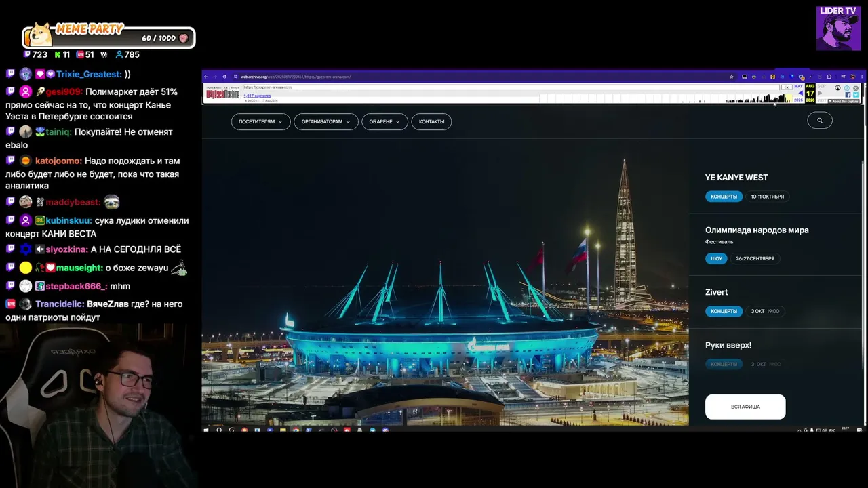Share the capture via the Facebook icon
The image size is (868, 488).
(x=847, y=95)
